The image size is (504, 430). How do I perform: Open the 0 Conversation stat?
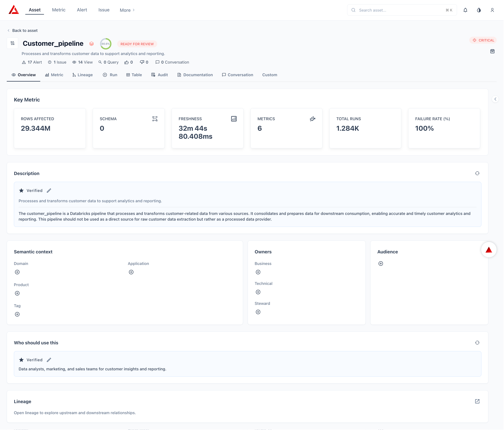click(x=172, y=62)
